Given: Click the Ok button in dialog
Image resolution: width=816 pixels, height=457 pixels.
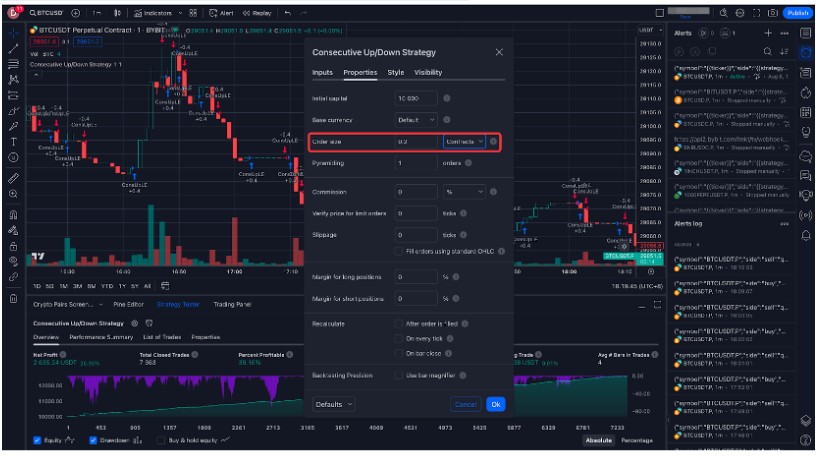Looking at the screenshot, I should pos(495,404).
